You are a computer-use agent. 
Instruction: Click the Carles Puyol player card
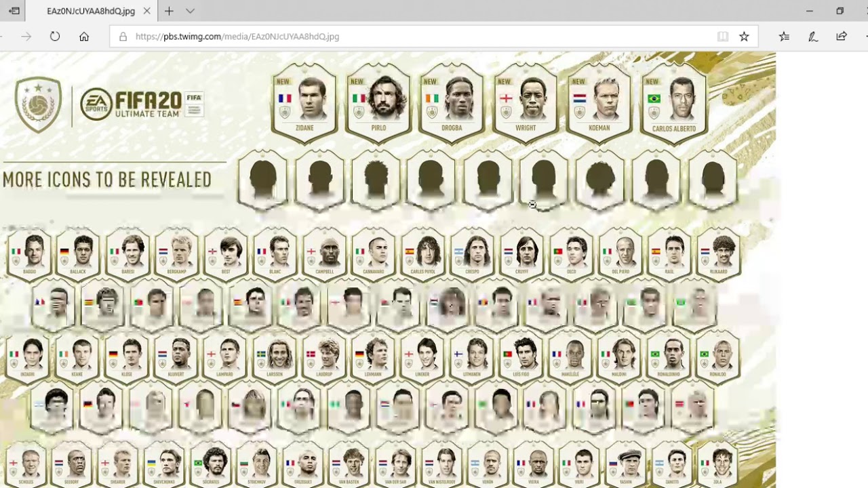423,253
